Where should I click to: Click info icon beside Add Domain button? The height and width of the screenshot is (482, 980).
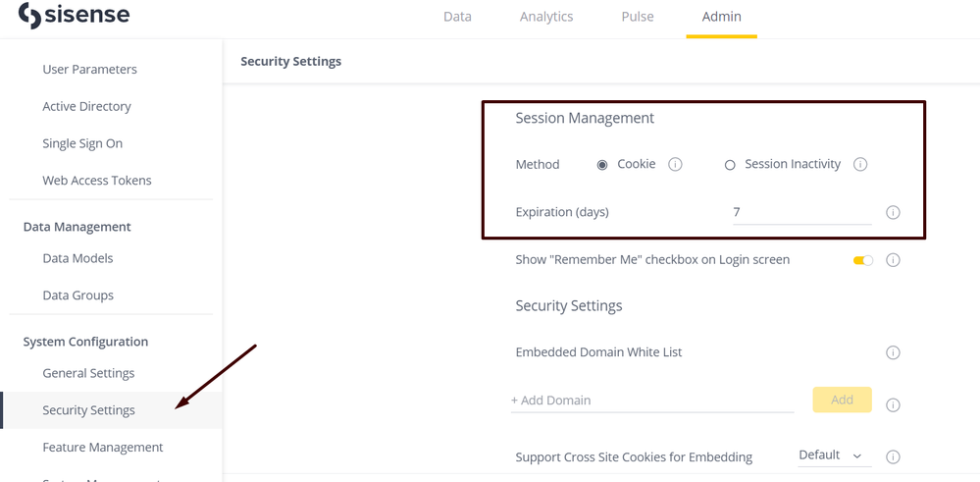tap(893, 404)
